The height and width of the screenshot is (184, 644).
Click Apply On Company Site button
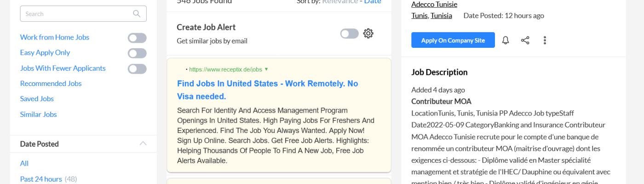[x=453, y=40]
